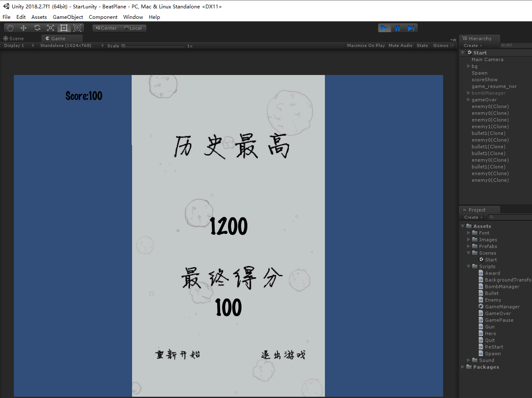Screen dimensions: 532x398
Task: Click the Pause button
Action: pos(397,28)
